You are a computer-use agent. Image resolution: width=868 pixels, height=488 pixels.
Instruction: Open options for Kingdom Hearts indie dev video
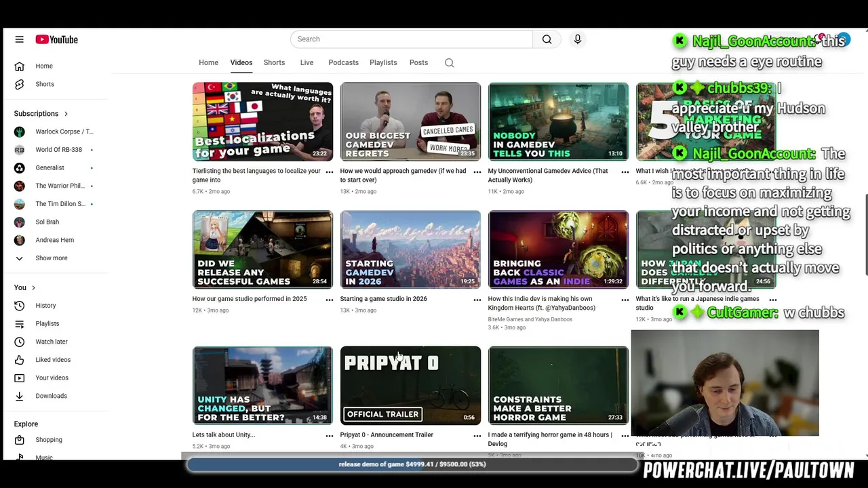(x=625, y=300)
